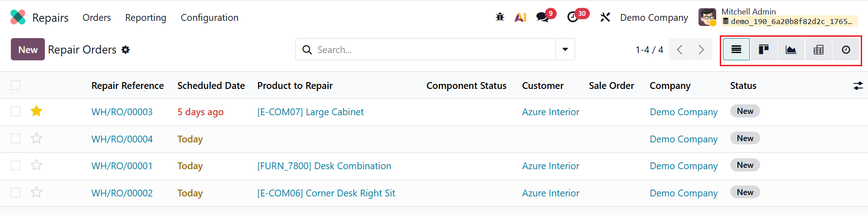
Task: Toggle the select-all records checkbox
Action: tap(16, 85)
